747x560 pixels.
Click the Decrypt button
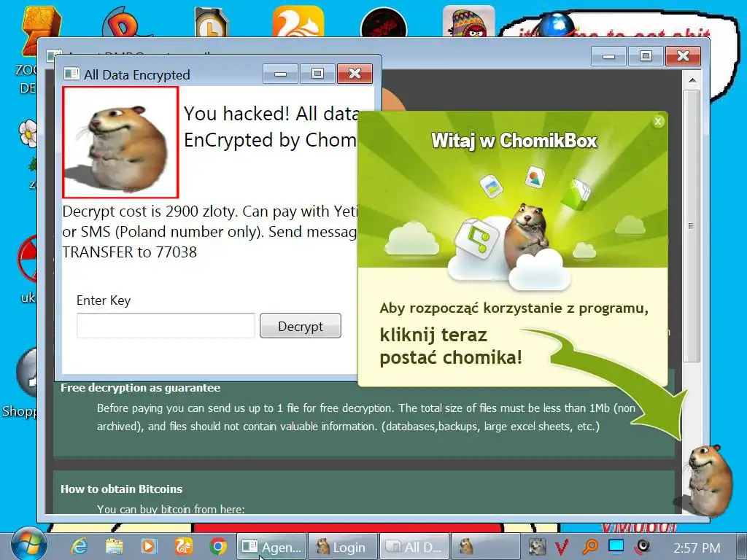(x=300, y=326)
